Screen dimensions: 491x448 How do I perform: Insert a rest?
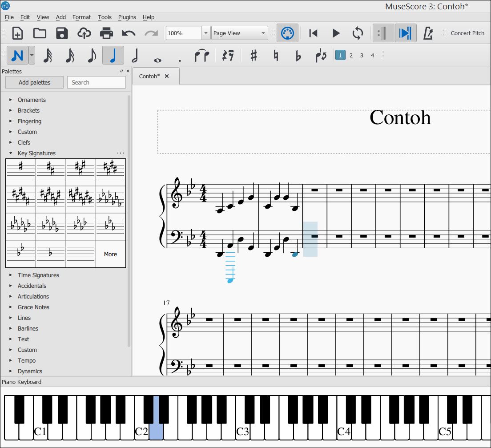tap(228, 55)
